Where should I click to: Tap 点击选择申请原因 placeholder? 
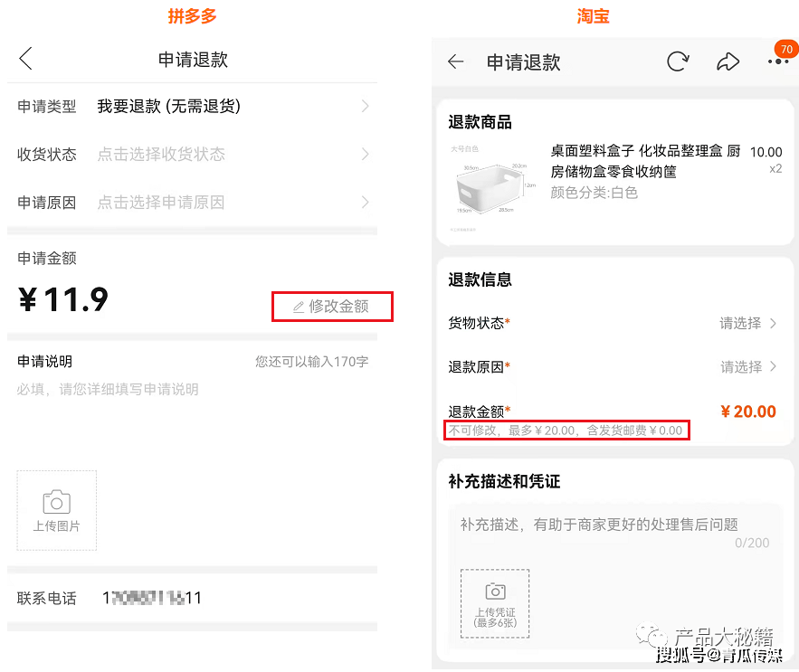[161, 203]
